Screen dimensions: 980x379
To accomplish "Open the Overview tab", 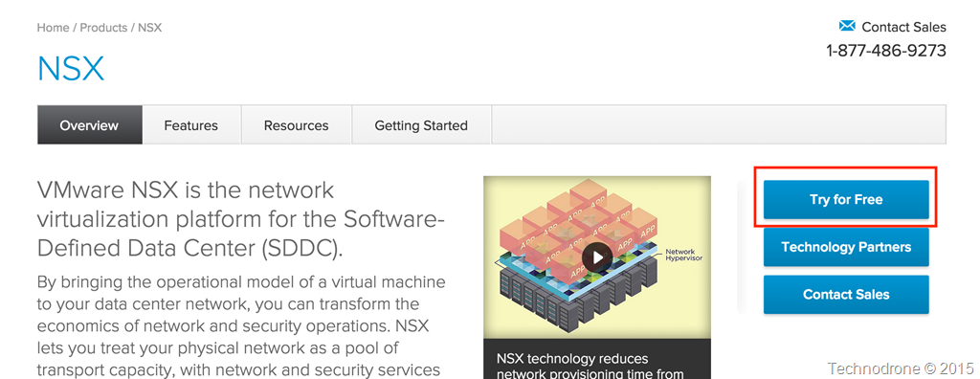I will pos(89,125).
